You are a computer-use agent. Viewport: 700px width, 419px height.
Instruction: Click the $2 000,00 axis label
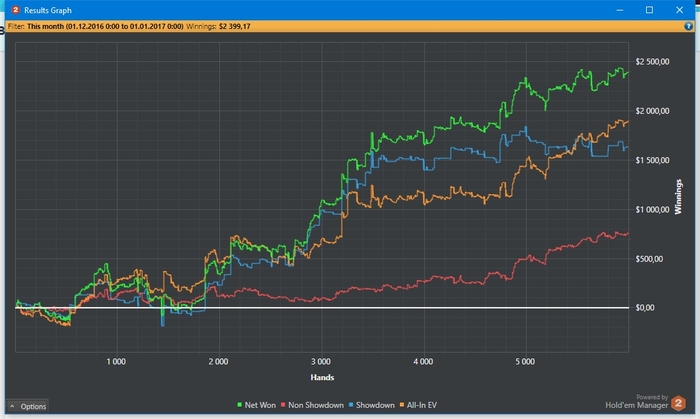point(652,111)
